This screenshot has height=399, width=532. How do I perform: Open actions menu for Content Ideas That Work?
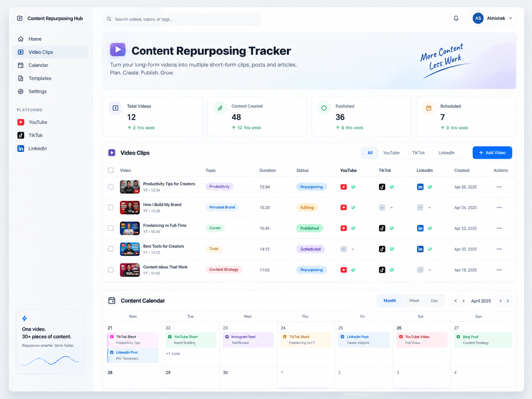[x=499, y=270]
